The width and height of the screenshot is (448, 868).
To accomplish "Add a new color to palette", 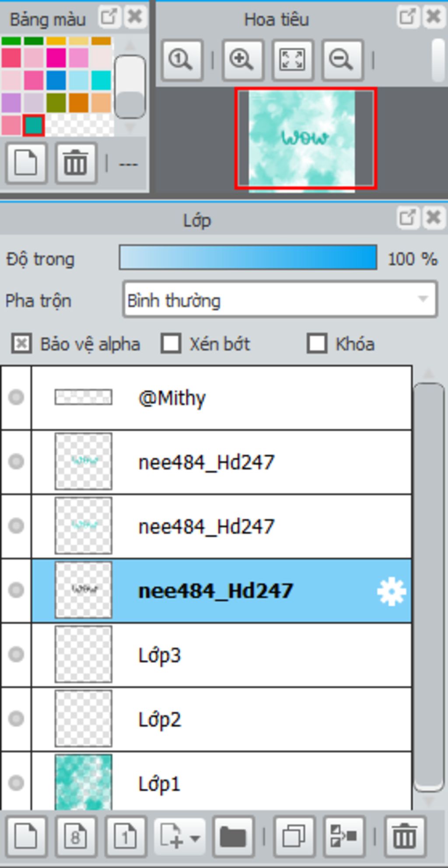I will [26, 163].
